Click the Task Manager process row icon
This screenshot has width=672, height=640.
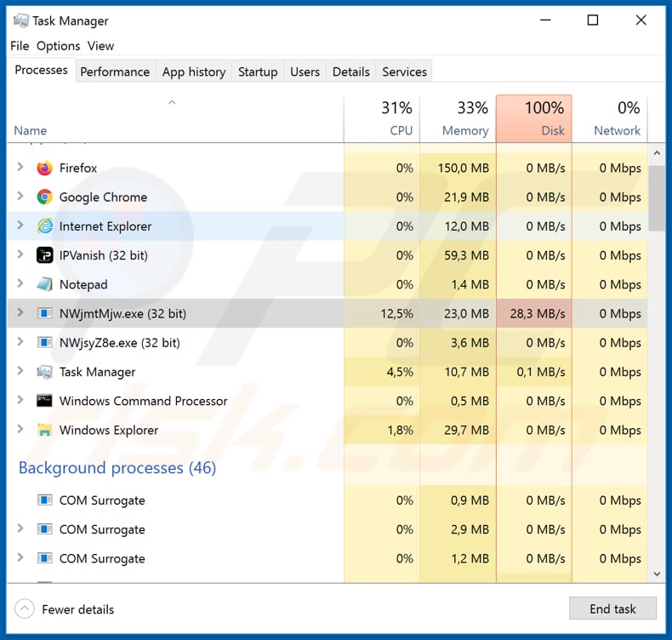click(44, 372)
